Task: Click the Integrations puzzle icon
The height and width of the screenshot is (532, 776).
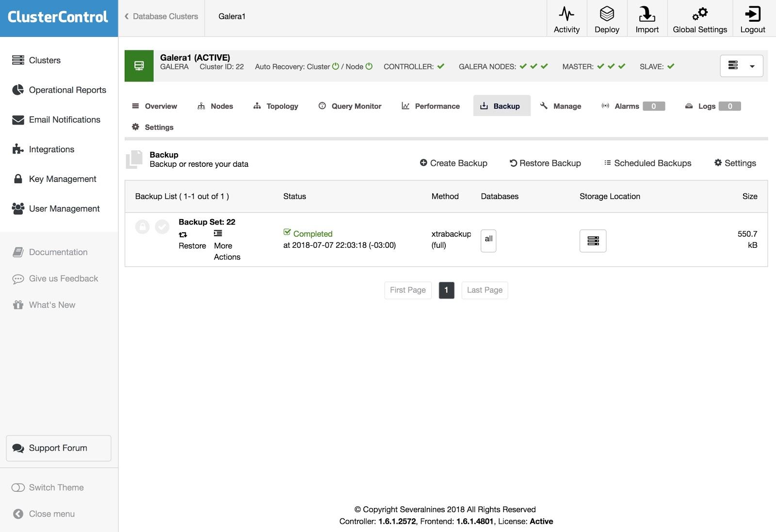Action: pos(18,149)
